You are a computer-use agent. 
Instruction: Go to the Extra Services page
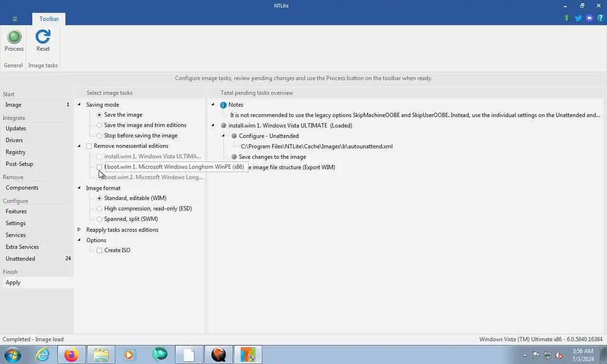[37, 247]
